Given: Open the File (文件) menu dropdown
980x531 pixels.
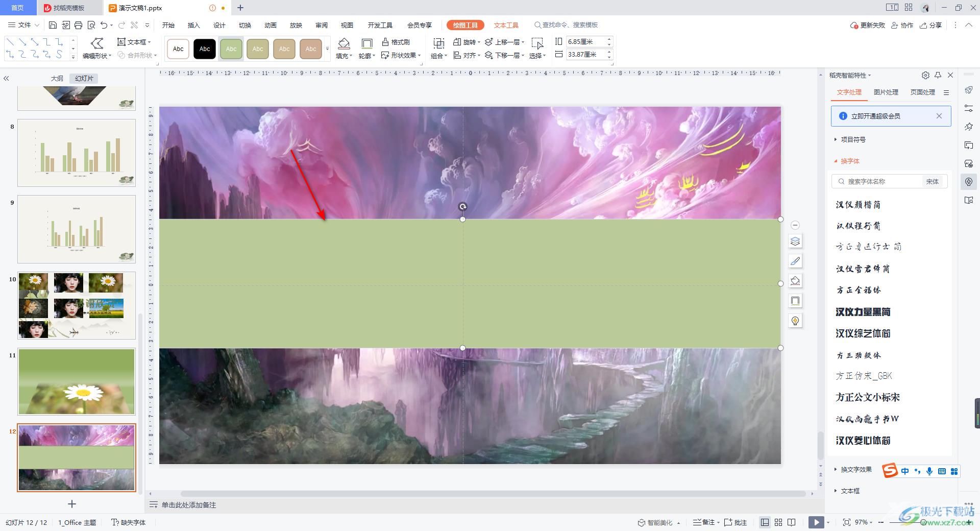Looking at the screenshot, I should (23, 25).
